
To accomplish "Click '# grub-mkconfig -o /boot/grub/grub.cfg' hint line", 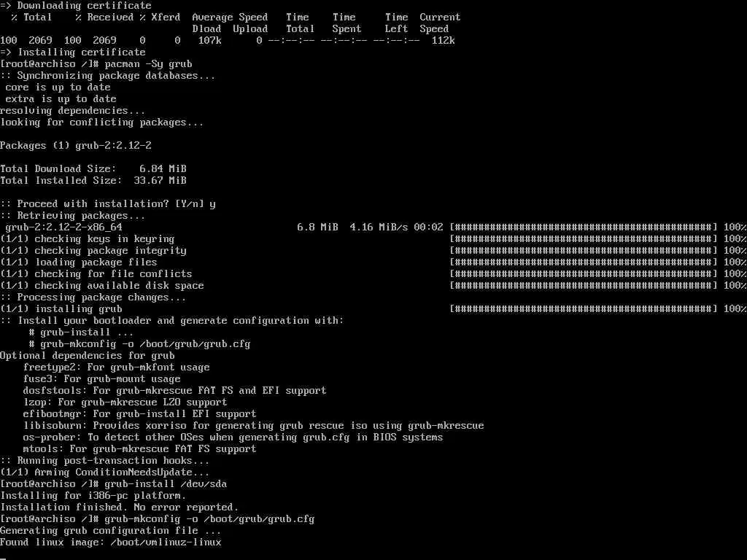I will [139, 344].
